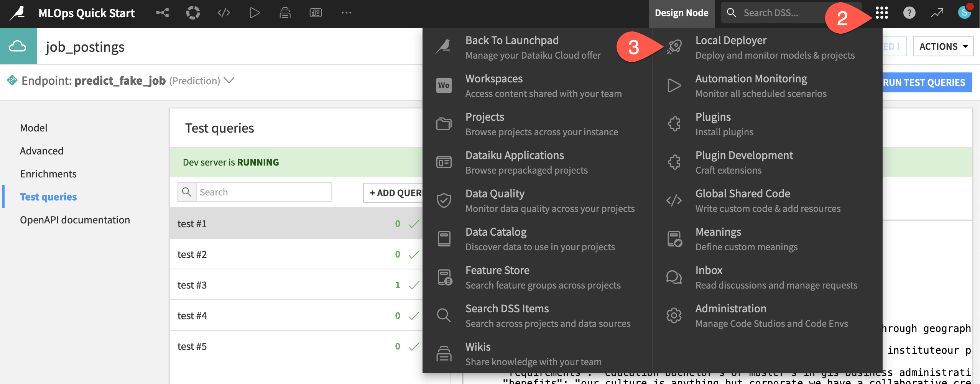Click the test queries Search field
980x384 pixels.
[x=264, y=192]
